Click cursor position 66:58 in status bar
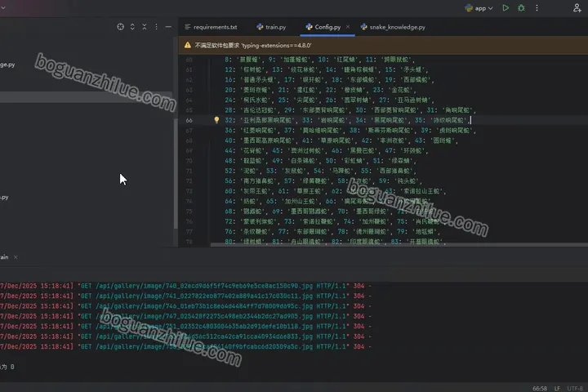 tap(540, 389)
